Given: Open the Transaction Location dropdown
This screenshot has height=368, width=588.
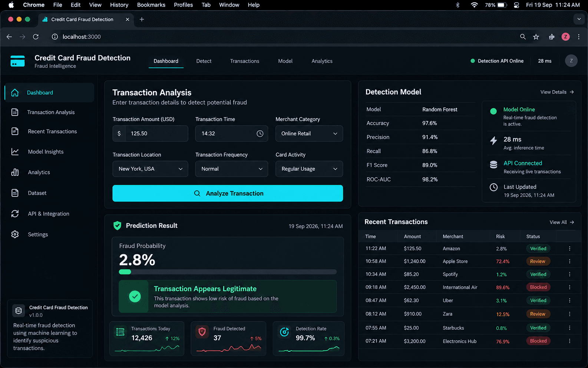Looking at the screenshot, I should click(150, 169).
